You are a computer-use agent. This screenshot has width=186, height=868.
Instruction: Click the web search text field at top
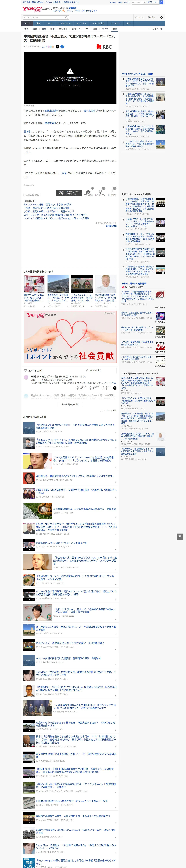point(137,2)
